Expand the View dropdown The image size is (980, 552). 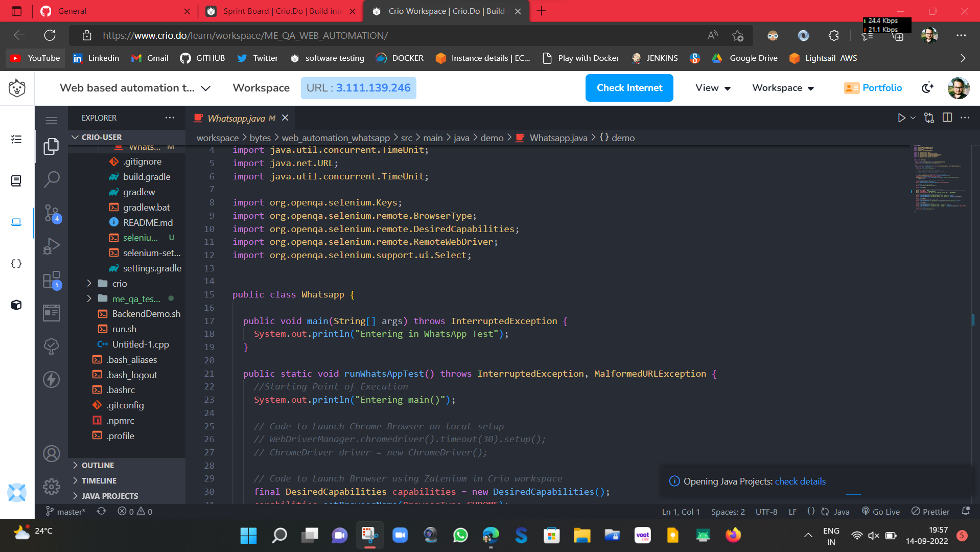712,87
